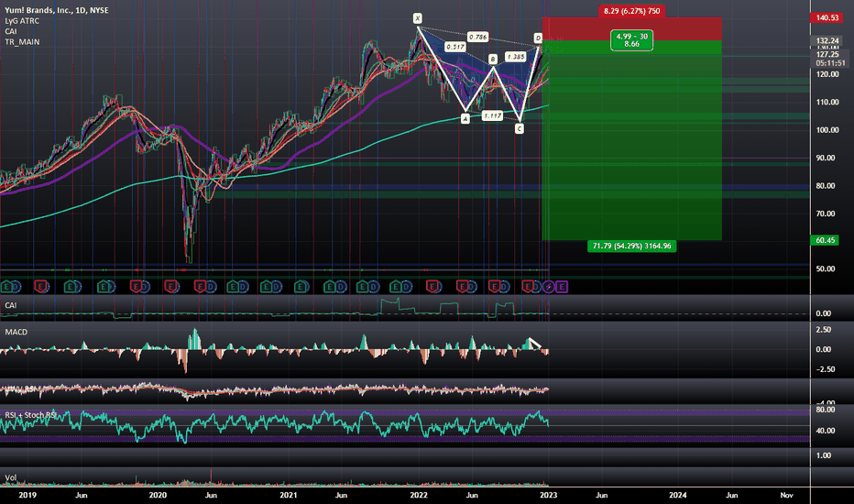Click the 2020 time axis label

pyautogui.click(x=158, y=495)
